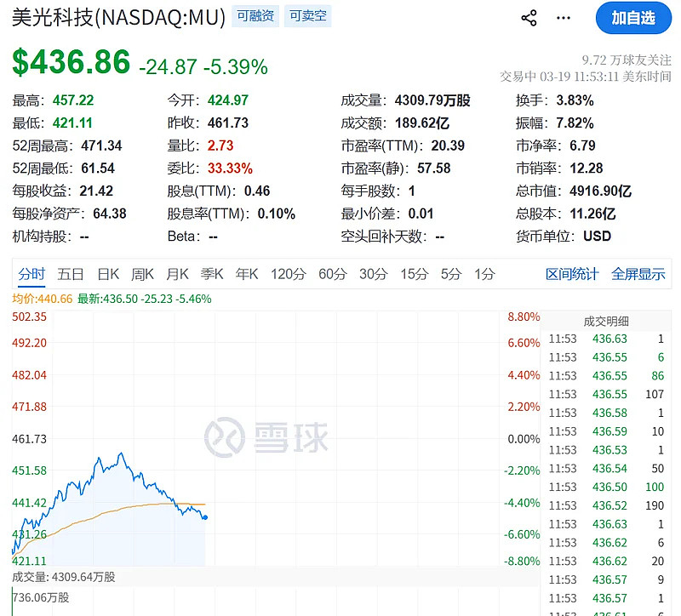This screenshot has height=616, width=681.
Task: Open the three-dot more options menu
Action: coord(564,18)
